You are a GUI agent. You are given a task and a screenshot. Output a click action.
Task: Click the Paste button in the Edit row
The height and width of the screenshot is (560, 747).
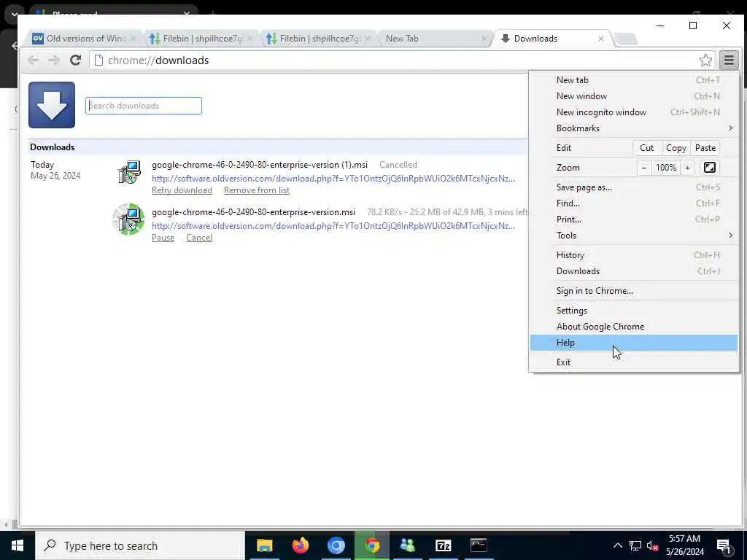[705, 148]
